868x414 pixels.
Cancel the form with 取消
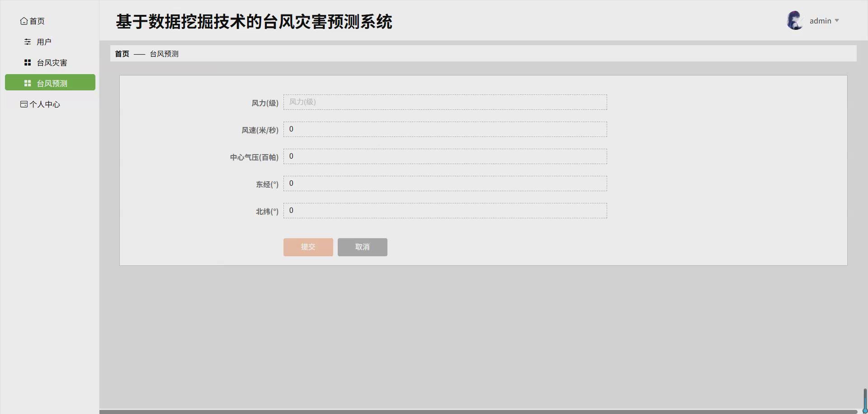click(362, 247)
